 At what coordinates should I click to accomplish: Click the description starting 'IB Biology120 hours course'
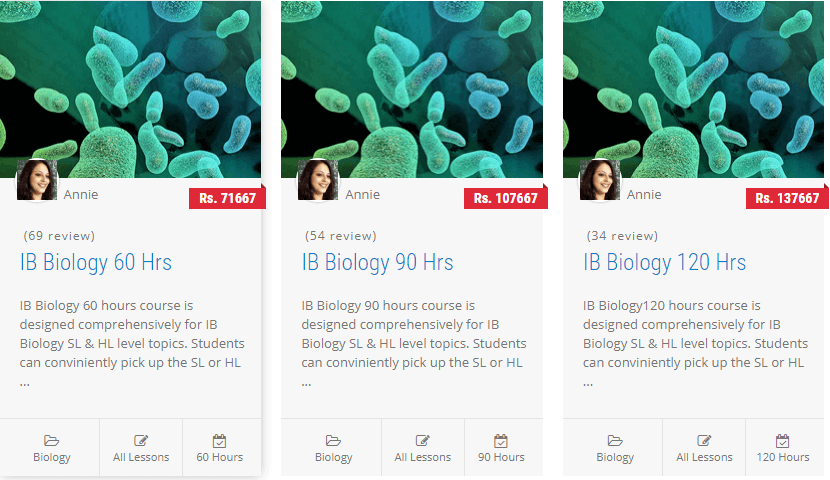[696, 343]
